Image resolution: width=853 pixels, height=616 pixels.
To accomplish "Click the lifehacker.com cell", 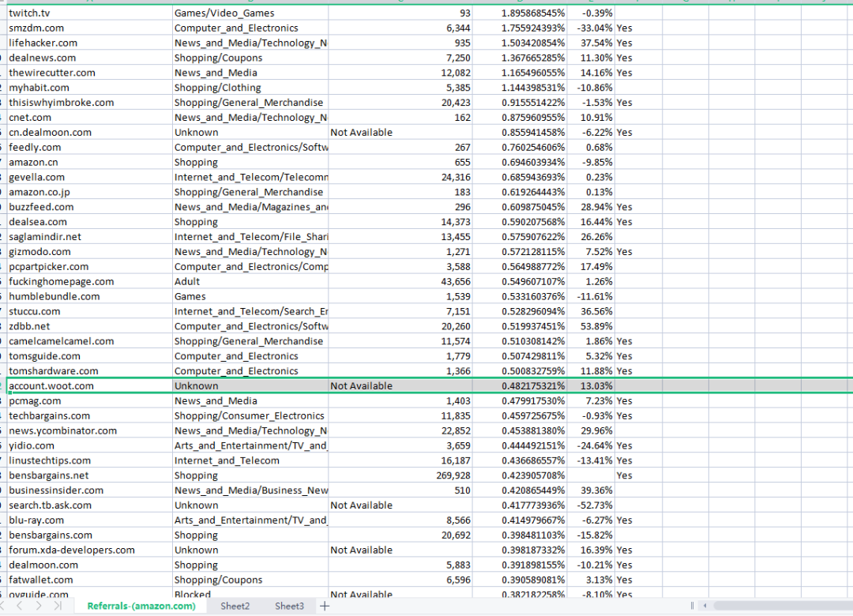I will [90, 43].
